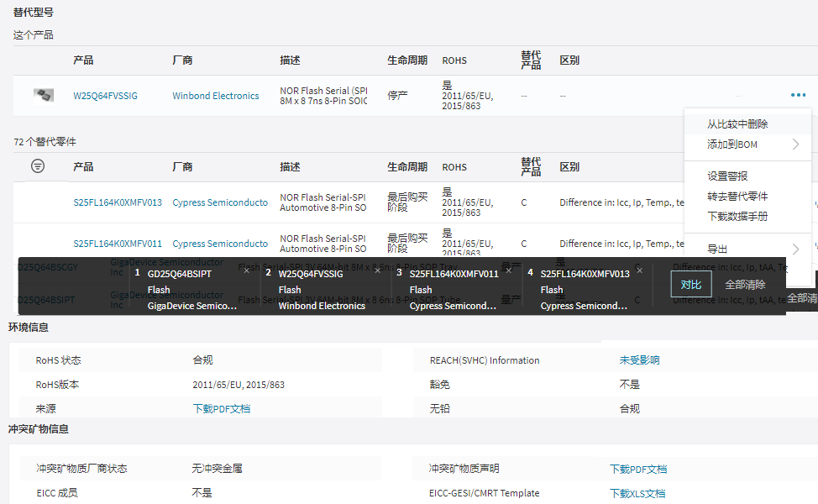
Task: Click the NOR Flash description of W25Q64FVSSIG
Action: point(323,96)
